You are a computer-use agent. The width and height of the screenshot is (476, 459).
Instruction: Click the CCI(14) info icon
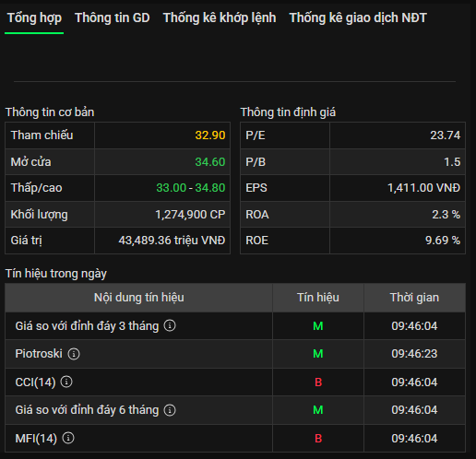point(66,382)
